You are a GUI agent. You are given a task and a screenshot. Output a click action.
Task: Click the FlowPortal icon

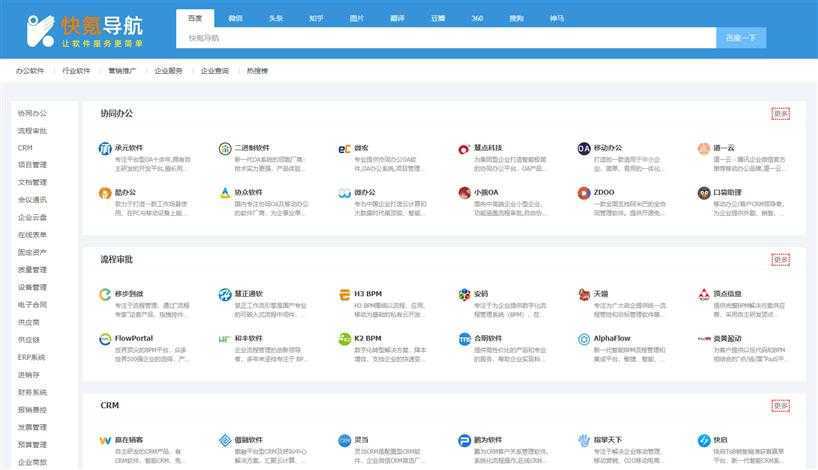(x=105, y=339)
